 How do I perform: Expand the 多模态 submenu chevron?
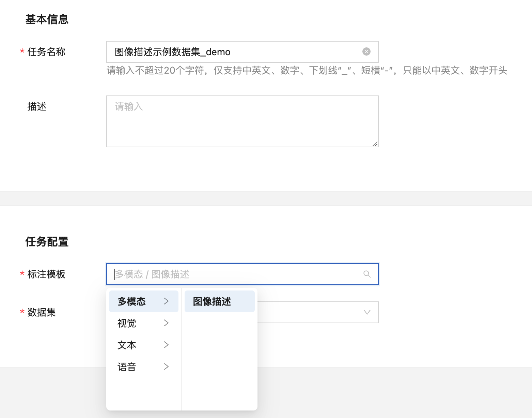click(x=166, y=301)
